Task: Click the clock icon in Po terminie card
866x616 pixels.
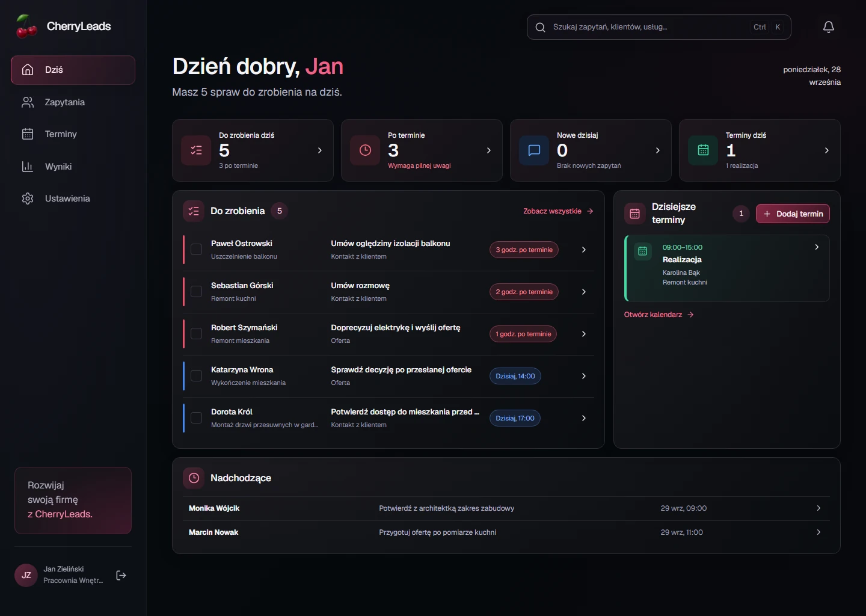Action: point(365,150)
